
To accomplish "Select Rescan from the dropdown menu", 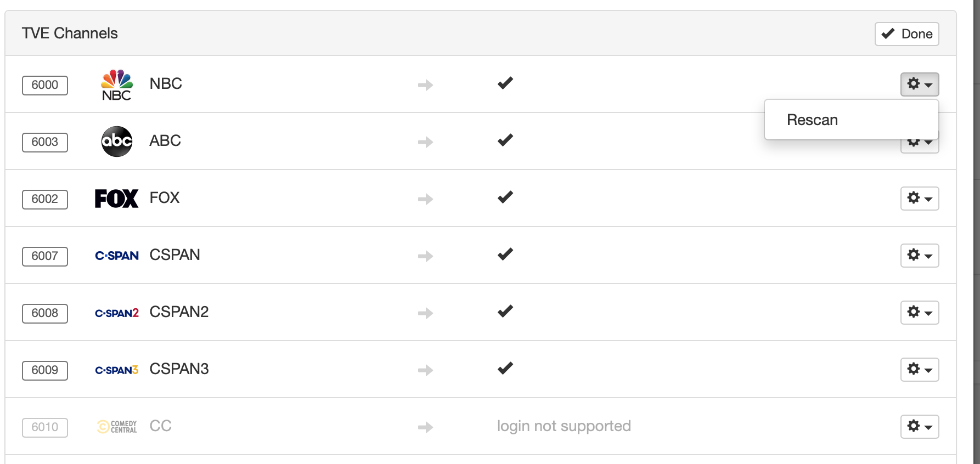I will [812, 120].
